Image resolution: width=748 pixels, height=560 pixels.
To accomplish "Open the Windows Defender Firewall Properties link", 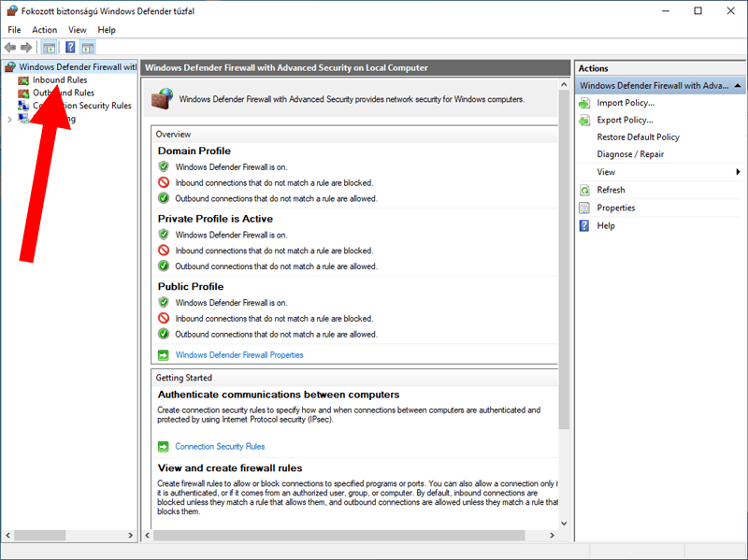I will pos(239,355).
